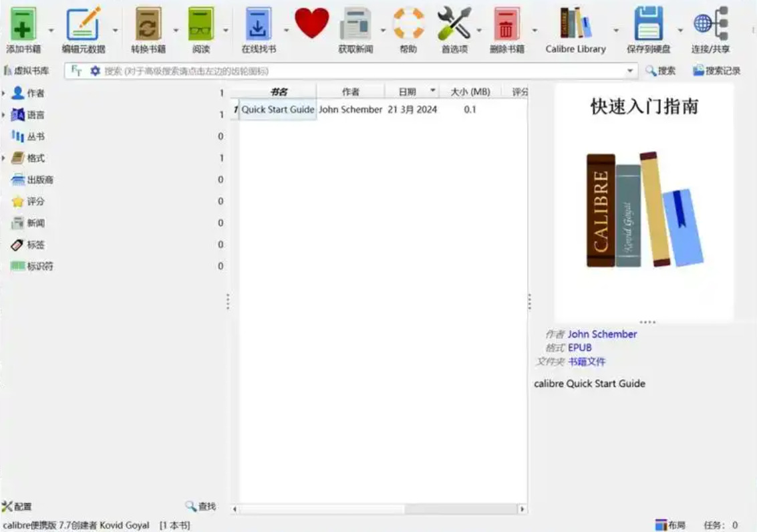
Task: Click in the search input field
Action: point(363,71)
